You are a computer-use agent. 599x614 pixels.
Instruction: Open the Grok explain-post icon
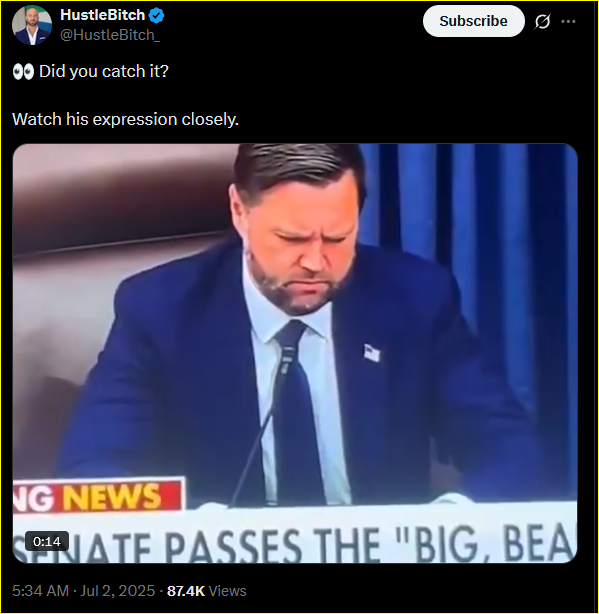click(x=542, y=21)
